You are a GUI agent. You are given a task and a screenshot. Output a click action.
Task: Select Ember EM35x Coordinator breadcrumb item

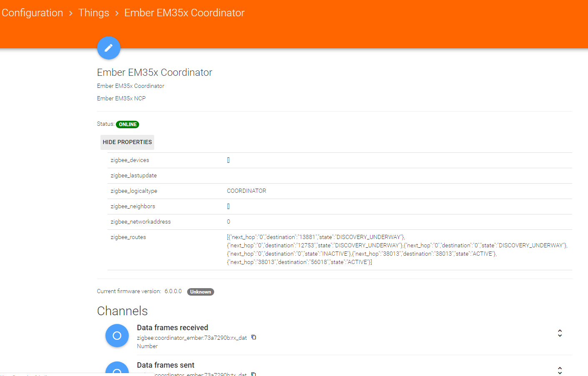pyautogui.click(x=184, y=13)
